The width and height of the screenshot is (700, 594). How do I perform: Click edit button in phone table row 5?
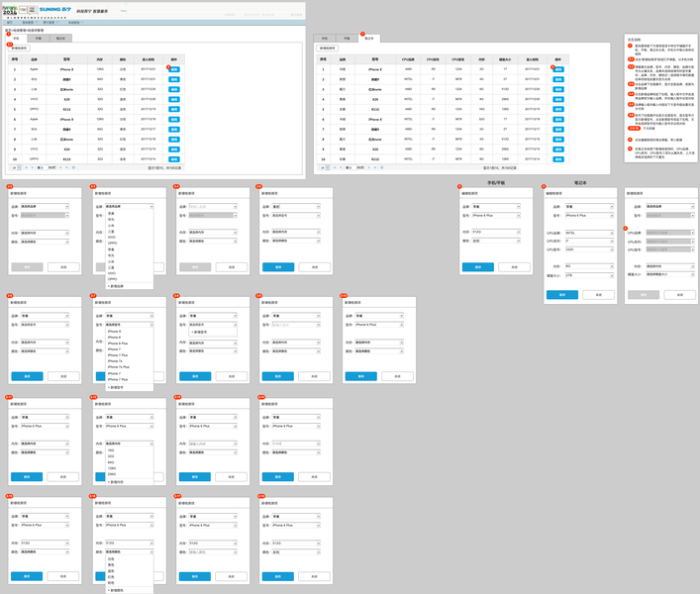(174, 109)
